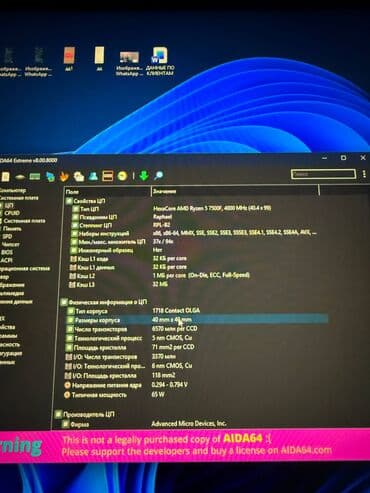Open the three-dot menu beside search box
The width and height of the screenshot is (370, 493).
click(x=364, y=174)
